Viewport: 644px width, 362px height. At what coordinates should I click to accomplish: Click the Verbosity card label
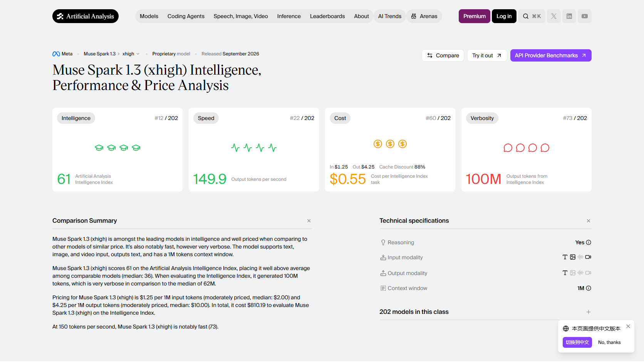[x=482, y=118]
